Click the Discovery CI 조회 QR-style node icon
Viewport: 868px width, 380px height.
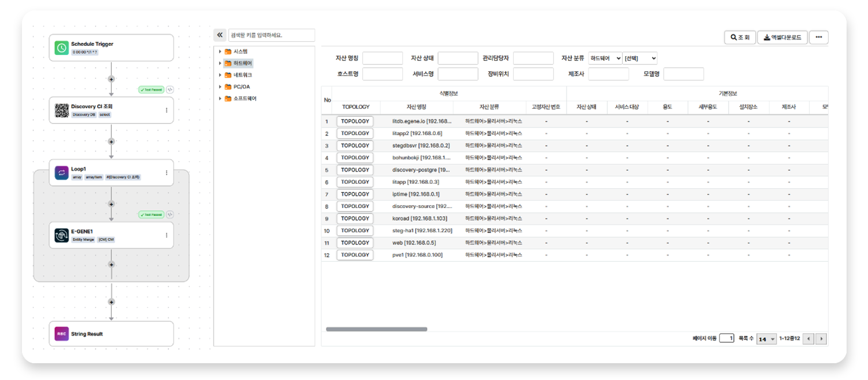click(x=62, y=110)
